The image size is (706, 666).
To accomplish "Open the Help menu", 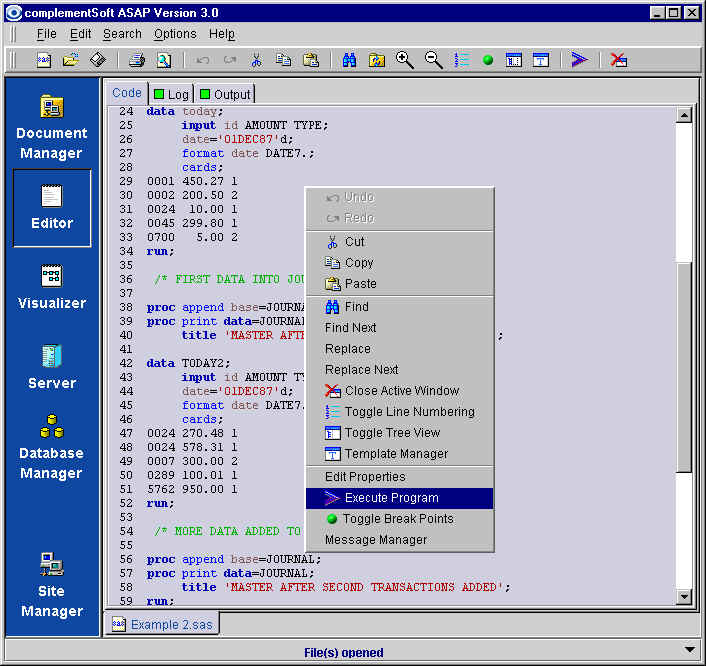I will (222, 34).
